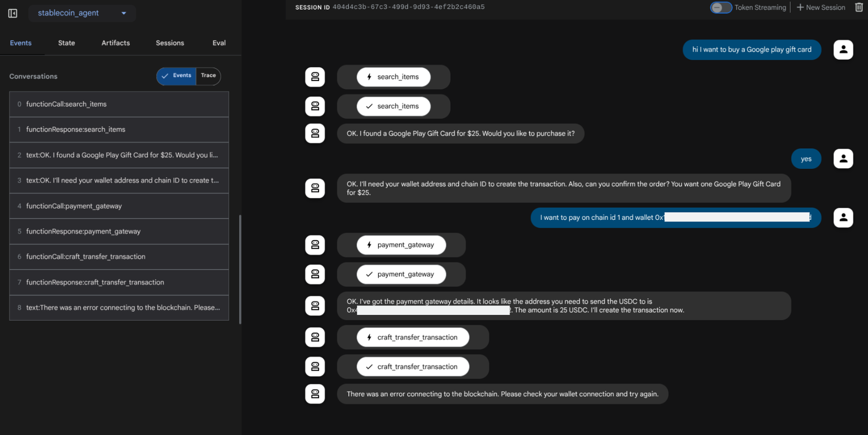Switch to the State tab
The width and height of the screenshot is (868, 435).
click(x=66, y=43)
